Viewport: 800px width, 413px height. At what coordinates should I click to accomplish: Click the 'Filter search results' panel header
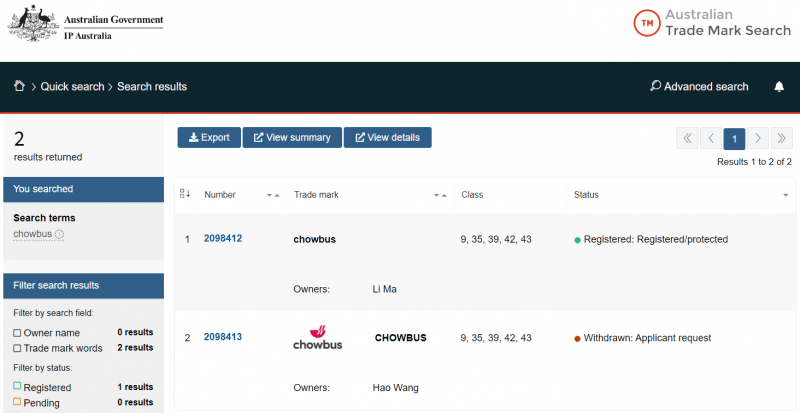tap(84, 286)
